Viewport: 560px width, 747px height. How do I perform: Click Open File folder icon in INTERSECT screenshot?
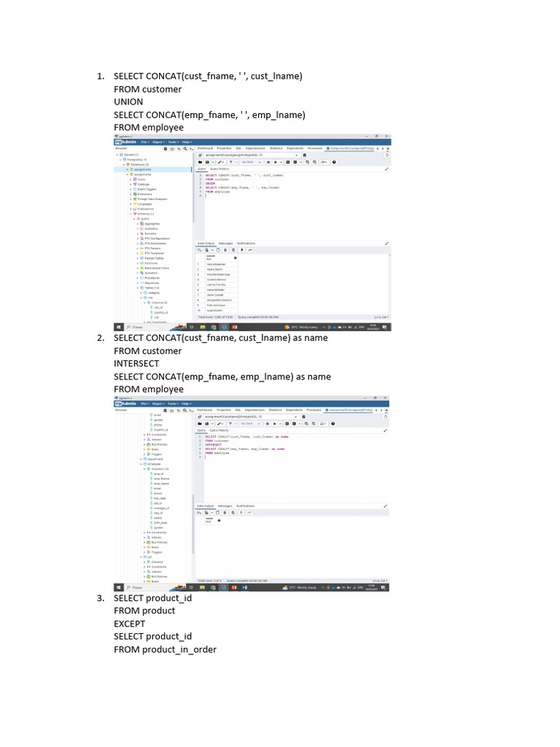click(x=200, y=424)
